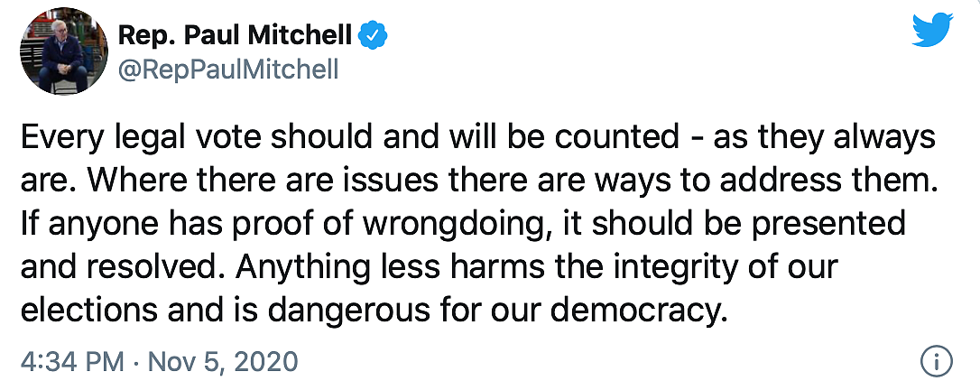The height and width of the screenshot is (390, 980).
Task: Open the tweet info icon
Action: (x=937, y=361)
